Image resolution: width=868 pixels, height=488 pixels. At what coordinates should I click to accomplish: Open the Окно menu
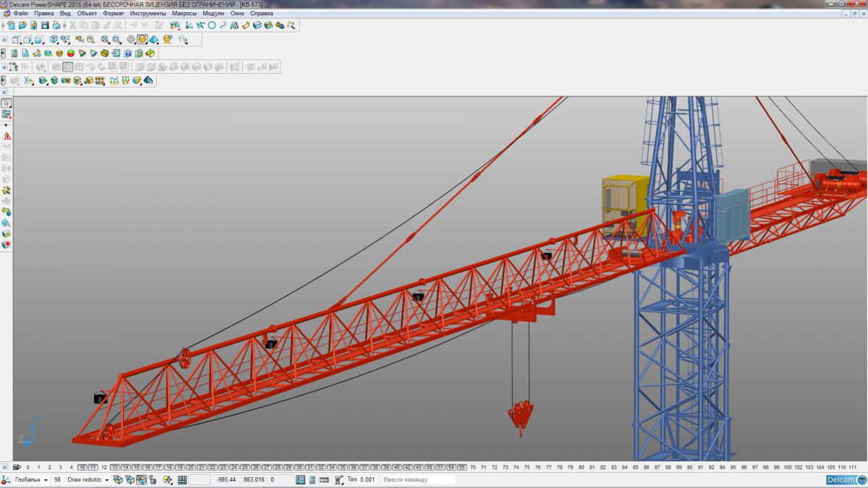[x=237, y=13]
